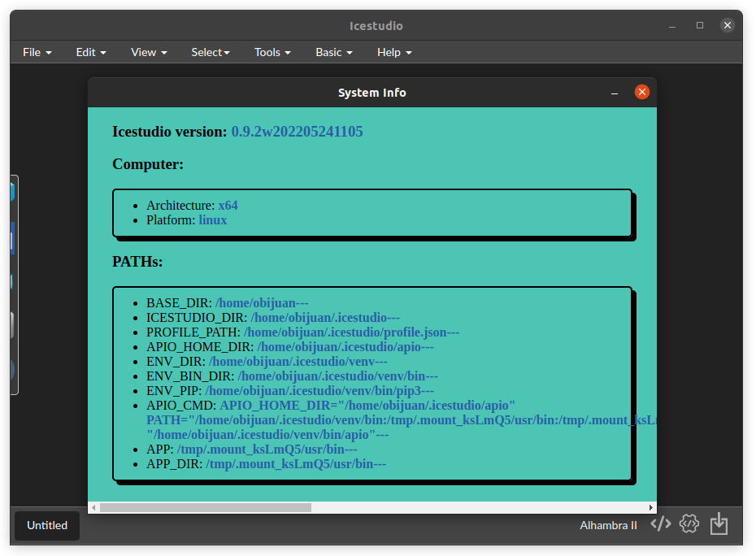Click the x64 architecture link

point(228,205)
